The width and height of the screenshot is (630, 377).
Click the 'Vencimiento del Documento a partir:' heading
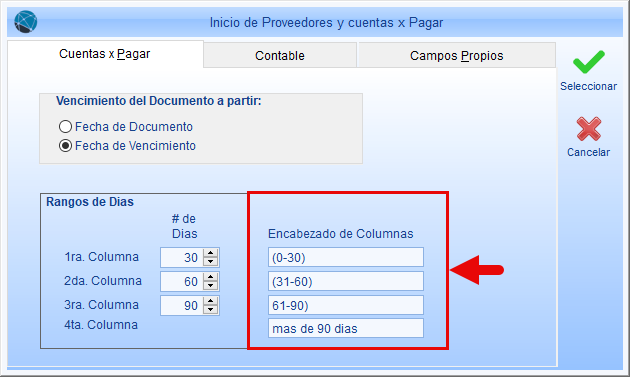tap(159, 101)
